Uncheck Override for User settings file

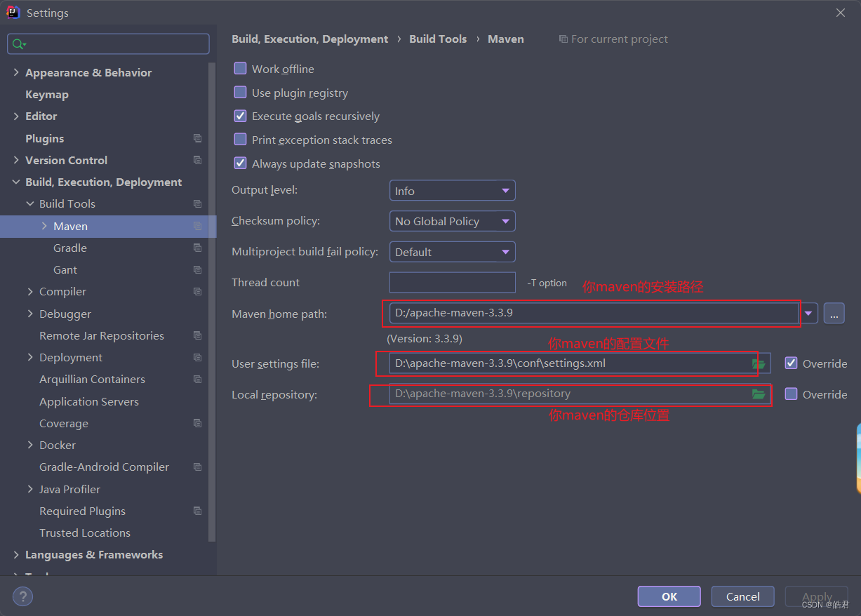click(x=791, y=363)
